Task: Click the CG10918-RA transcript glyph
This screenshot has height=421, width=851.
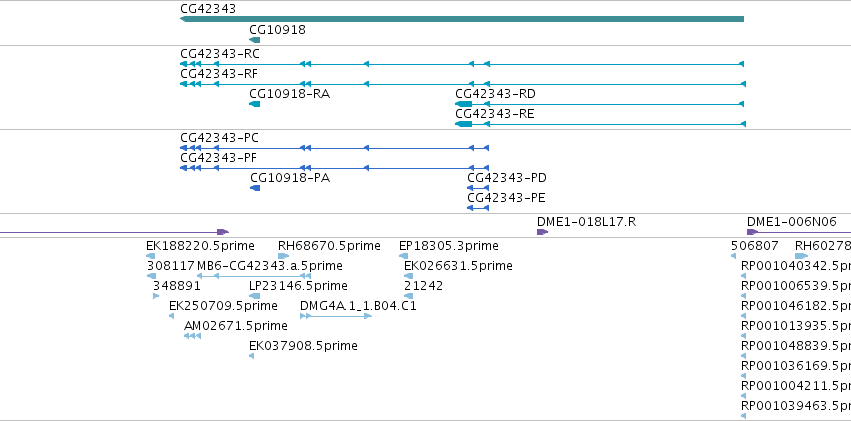Action: coord(255,104)
